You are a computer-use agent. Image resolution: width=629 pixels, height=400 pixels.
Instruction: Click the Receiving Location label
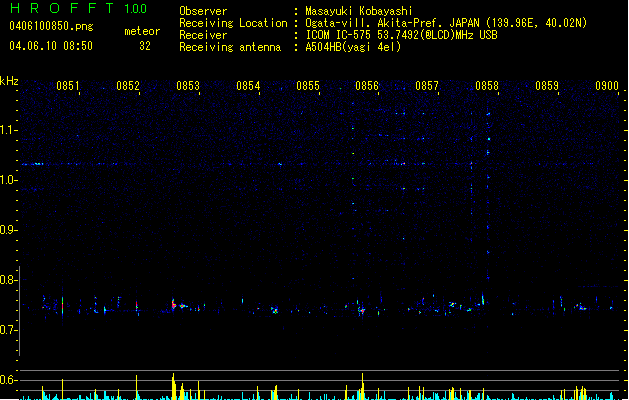tap(233, 23)
